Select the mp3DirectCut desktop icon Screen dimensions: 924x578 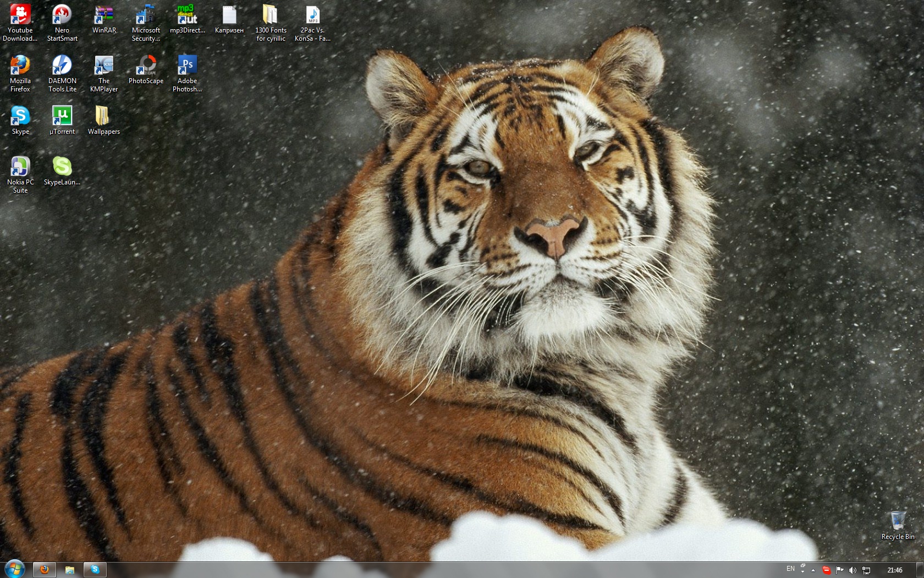tap(188, 20)
